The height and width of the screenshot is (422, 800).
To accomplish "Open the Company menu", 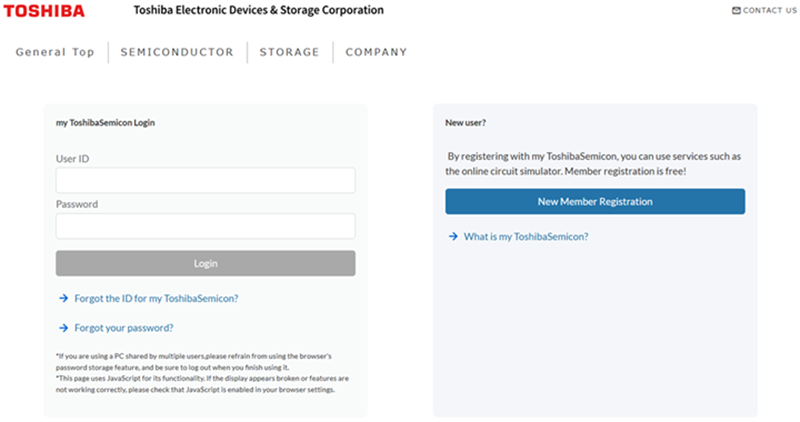I will [x=377, y=52].
